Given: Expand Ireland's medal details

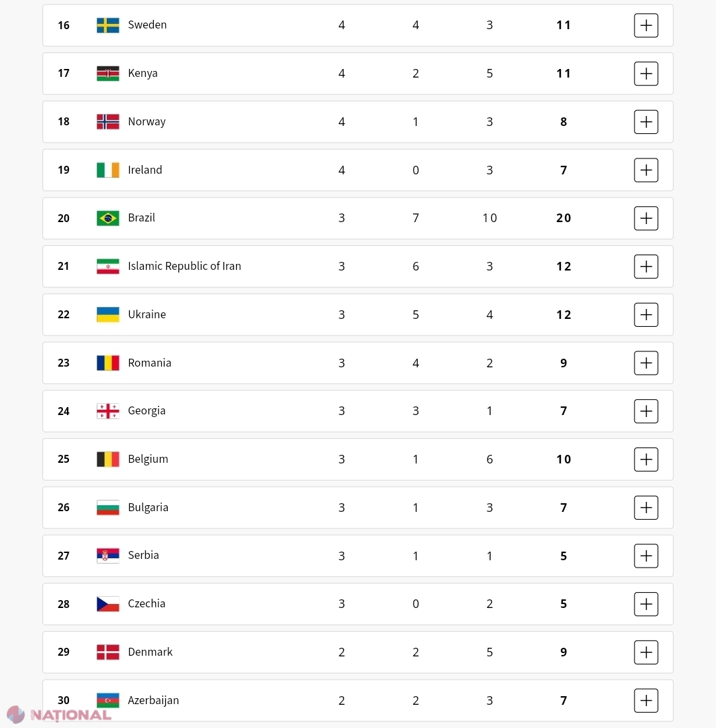Looking at the screenshot, I should (x=646, y=170).
